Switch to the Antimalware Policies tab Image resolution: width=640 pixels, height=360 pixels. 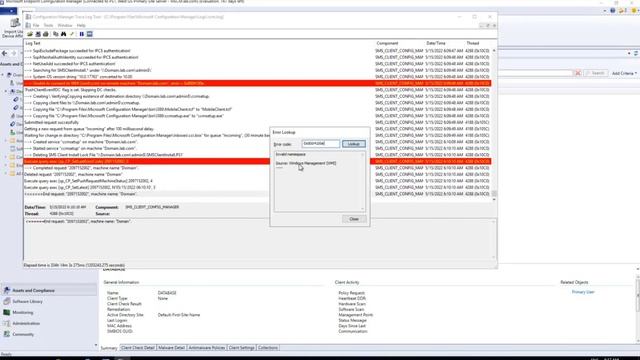pos(207,348)
